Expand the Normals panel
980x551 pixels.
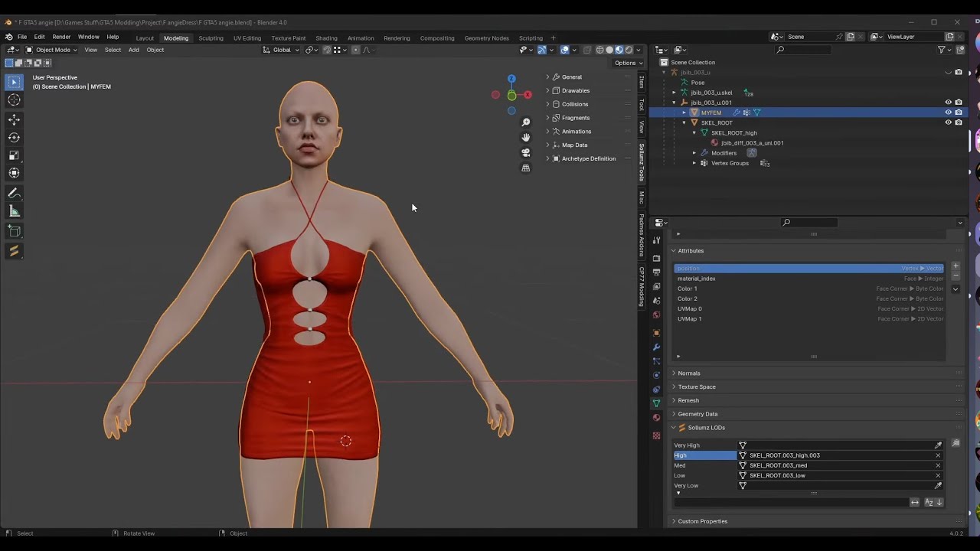click(x=688, y=373)
